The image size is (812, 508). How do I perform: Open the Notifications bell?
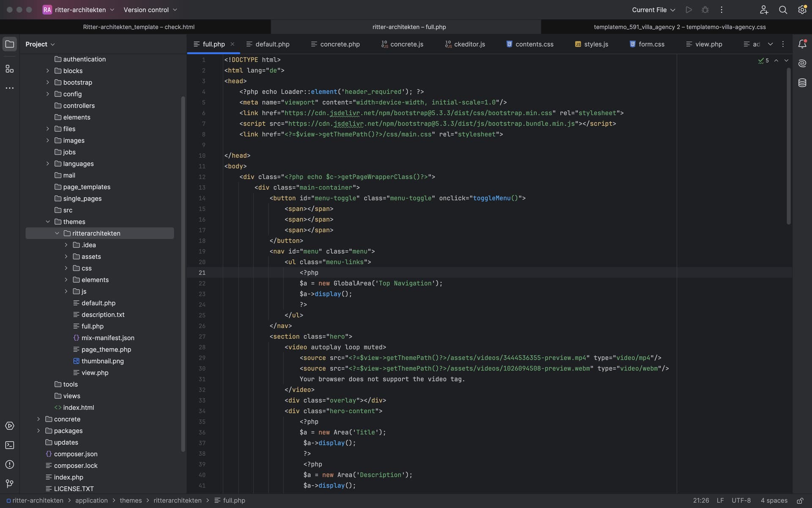tap(802, 44)
